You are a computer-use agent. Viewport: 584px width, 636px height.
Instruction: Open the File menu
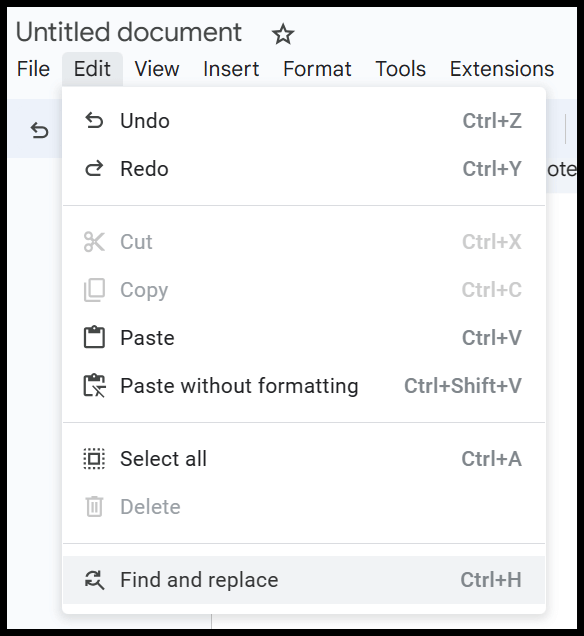(x=33, y=69)
